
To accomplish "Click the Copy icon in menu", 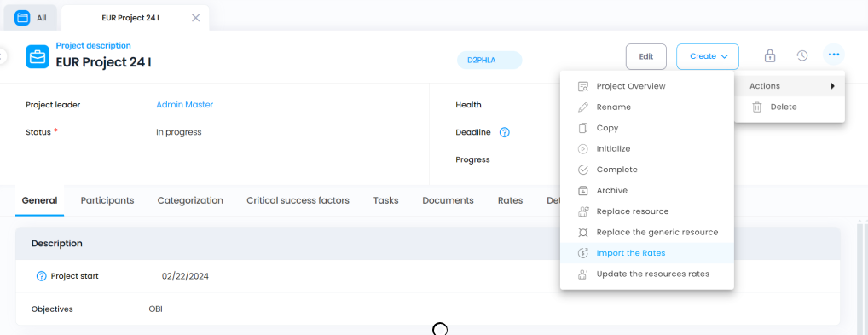I will pos(582,128).
